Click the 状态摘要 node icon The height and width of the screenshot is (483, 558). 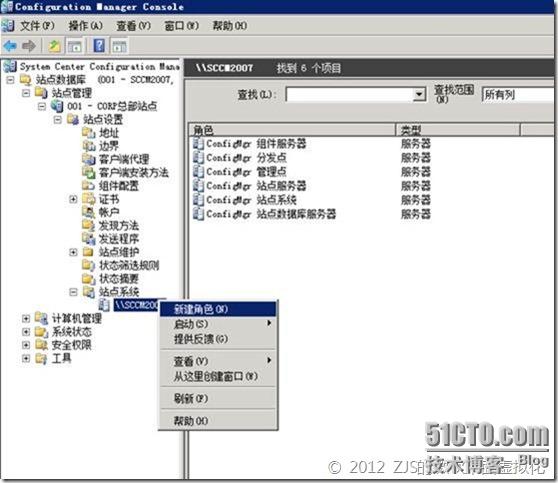coord(89,278)
